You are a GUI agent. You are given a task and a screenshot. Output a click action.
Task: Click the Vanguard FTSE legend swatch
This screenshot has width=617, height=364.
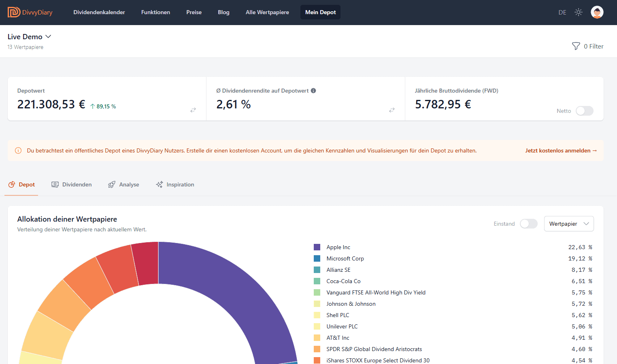click(317, 292)
